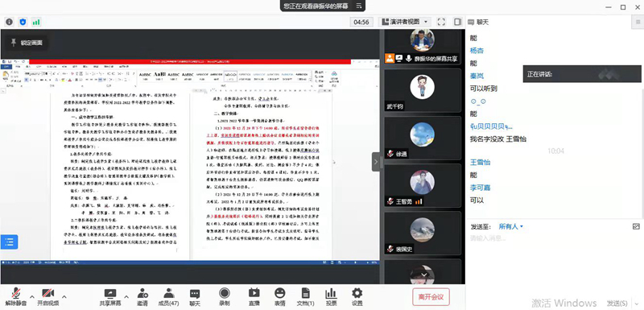Select recipient in 所有人 dropdown

[511, 226]
